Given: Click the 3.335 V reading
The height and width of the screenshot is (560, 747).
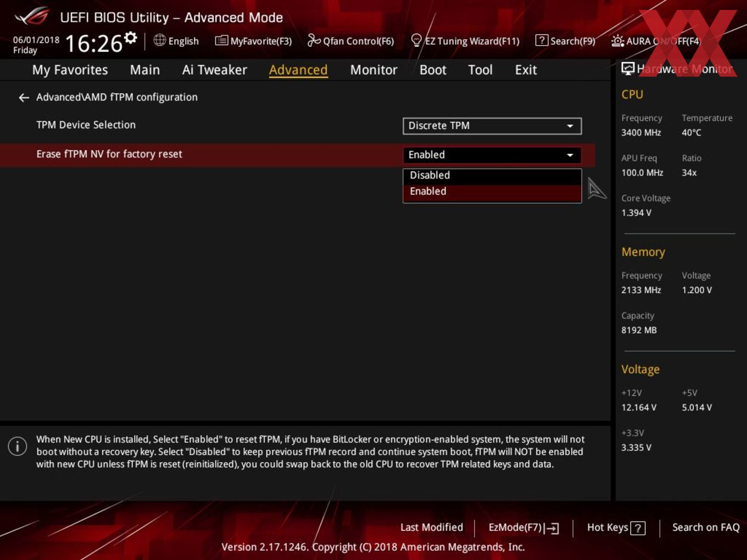Looking at the screenshot, I should click(636, 448).
